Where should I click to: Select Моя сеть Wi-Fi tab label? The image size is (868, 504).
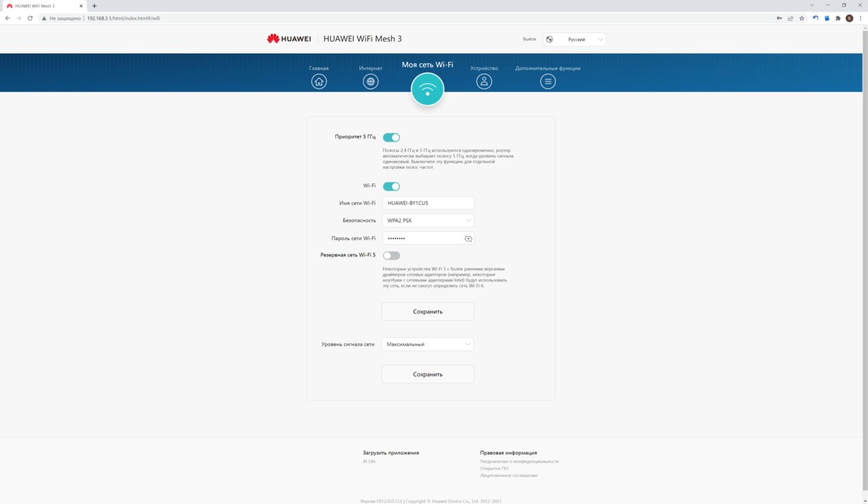pyautogui.click(x=427, y=65)
